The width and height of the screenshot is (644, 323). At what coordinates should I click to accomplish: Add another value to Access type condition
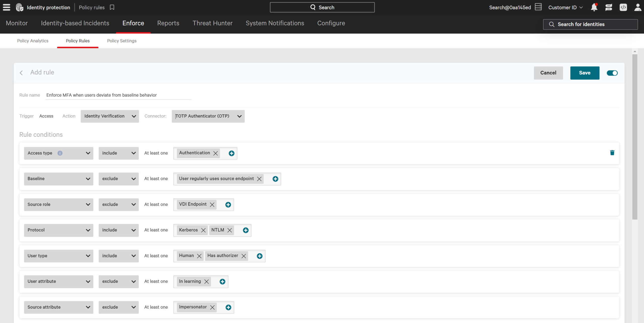pos(231,153)
